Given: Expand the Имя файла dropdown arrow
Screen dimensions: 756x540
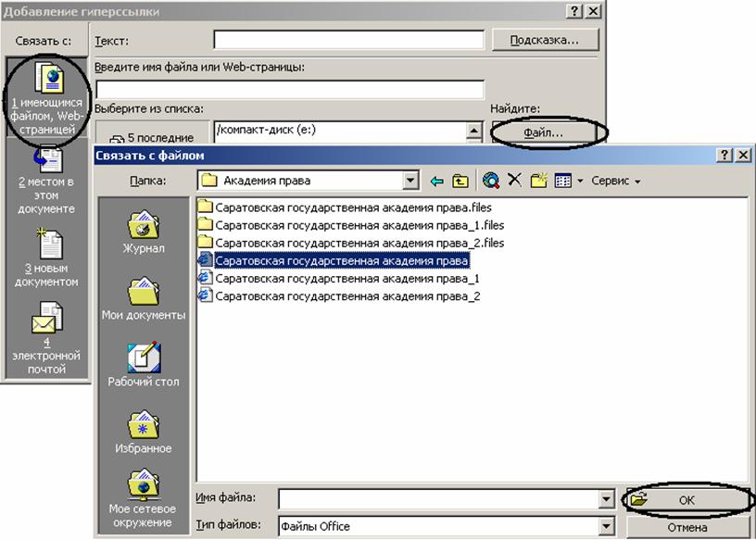Looking at the screenshot, I should tap(607, 499).
